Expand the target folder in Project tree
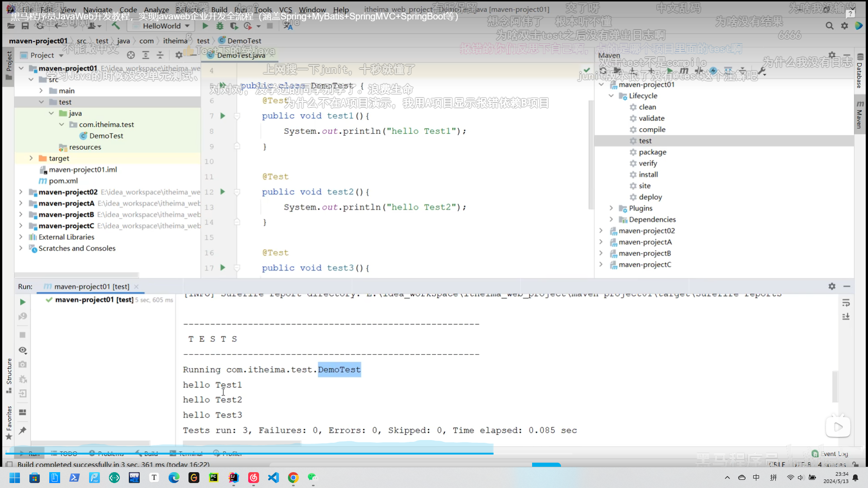Viewport: 868px width, 488px height. pyautogui.click(x=31, y=158)
